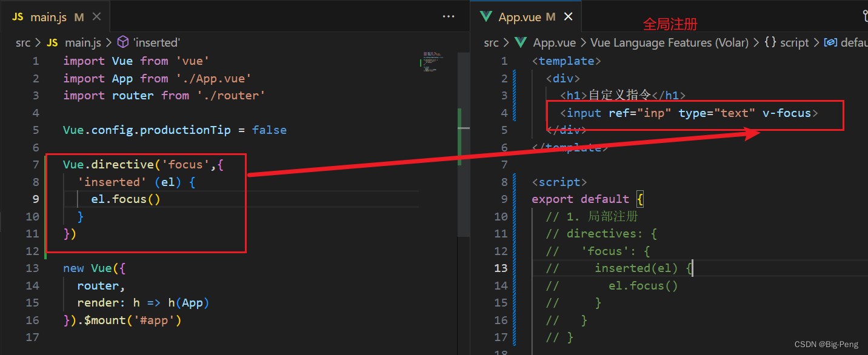Click the "<script>" tag in App.vue
The width and height of the screenshot is (868, 355).
[x=559, y=182]
